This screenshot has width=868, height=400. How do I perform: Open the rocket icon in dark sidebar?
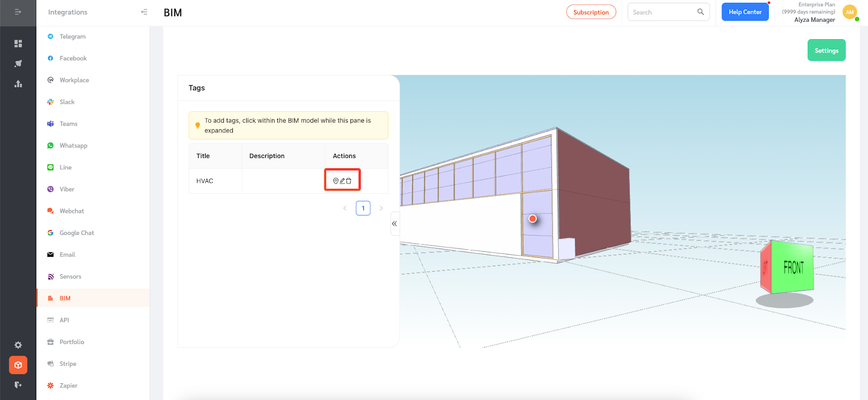coord(18,64)
